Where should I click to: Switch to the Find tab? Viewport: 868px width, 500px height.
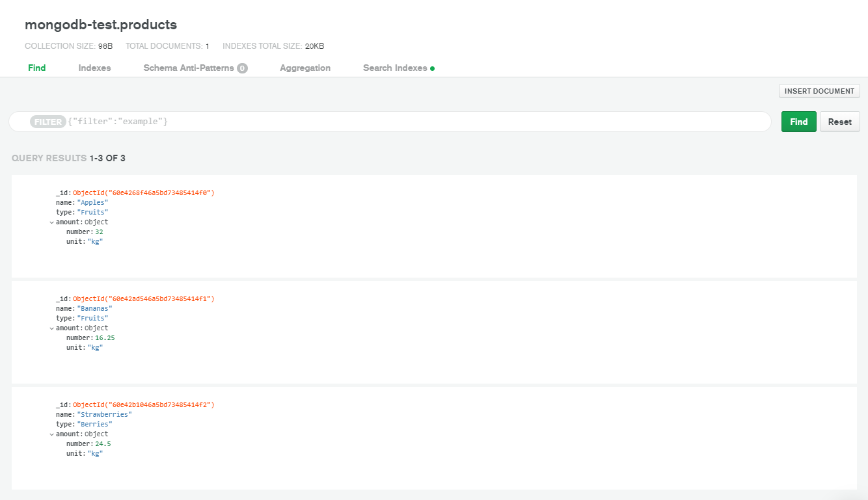pos(37,68)
